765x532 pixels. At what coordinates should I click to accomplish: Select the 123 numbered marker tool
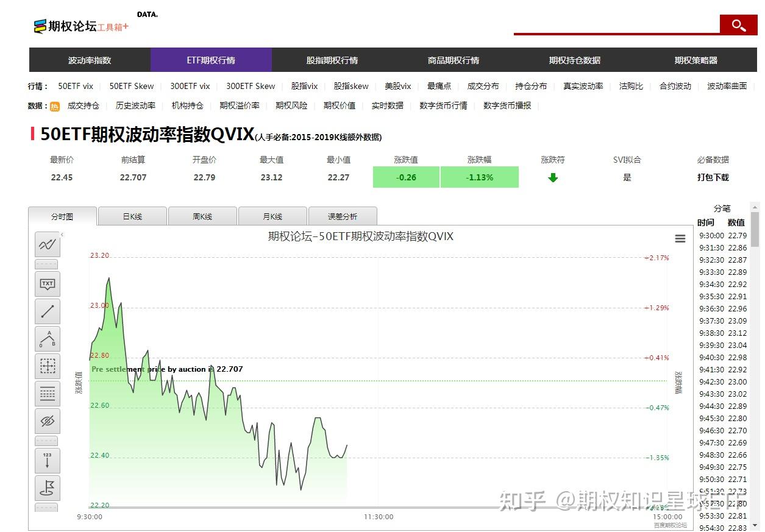(48, 461)
